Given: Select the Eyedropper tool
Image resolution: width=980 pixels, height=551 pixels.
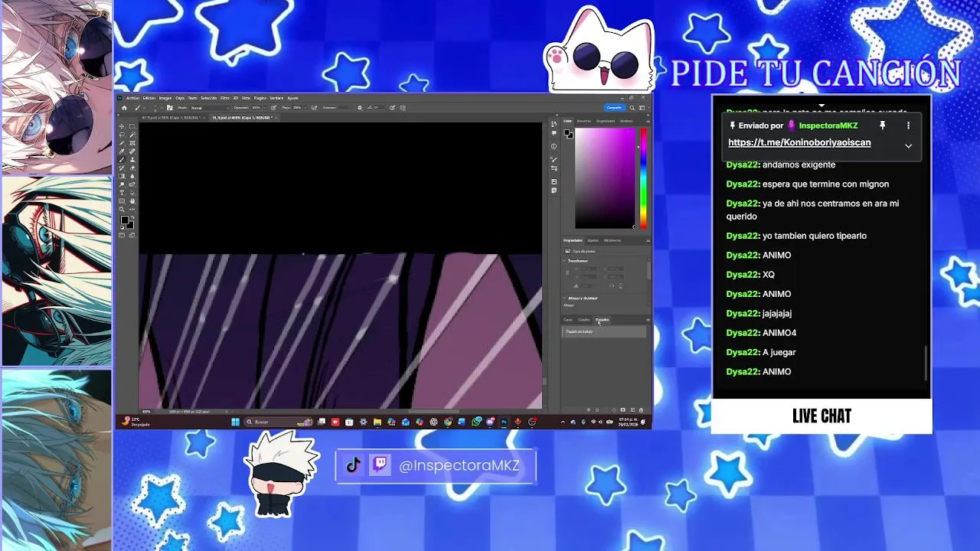Looking at the screenshot, I should tap(122, 152).
